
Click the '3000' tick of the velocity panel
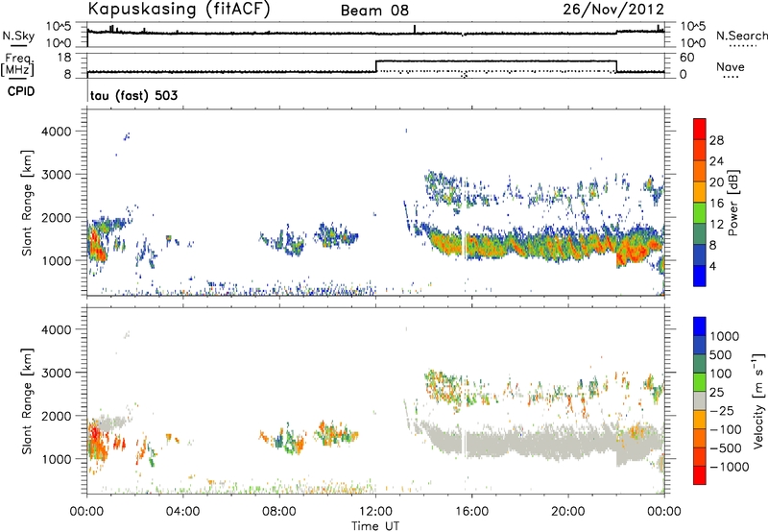56,373
